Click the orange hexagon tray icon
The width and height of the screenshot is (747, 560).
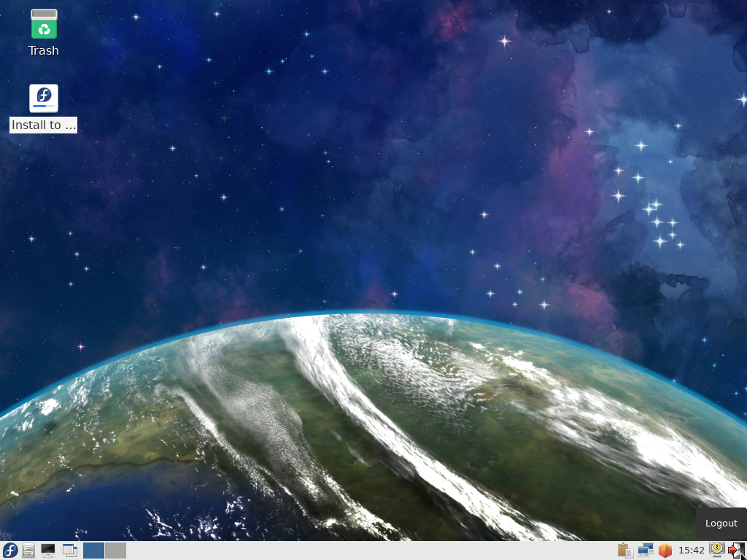tap(665, 551)
